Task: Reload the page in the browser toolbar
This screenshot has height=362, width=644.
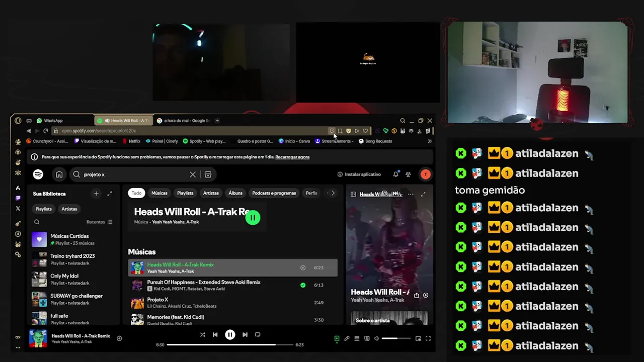Action: (x=45, y=131)
